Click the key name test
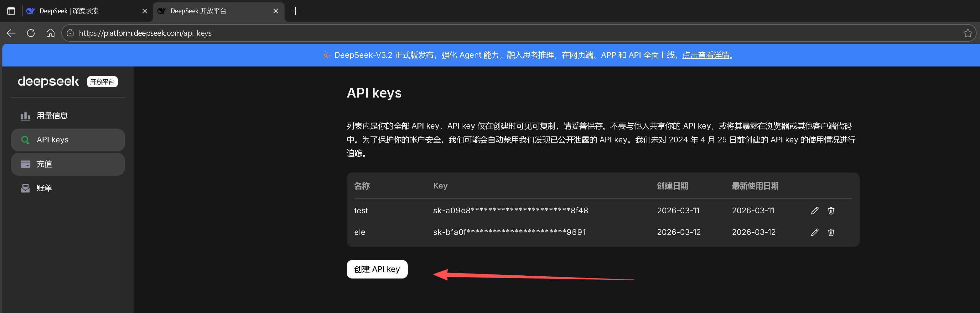This screenshot has height=313, width=980. pos(361,210)
